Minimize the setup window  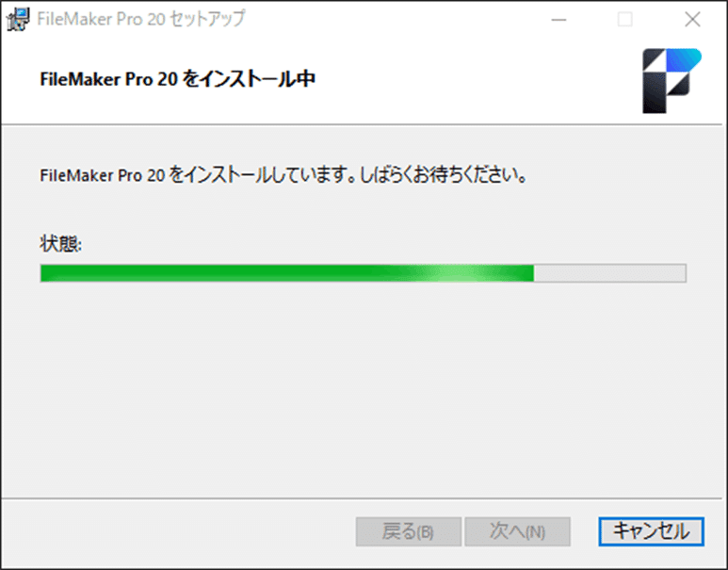coord(558,20)
